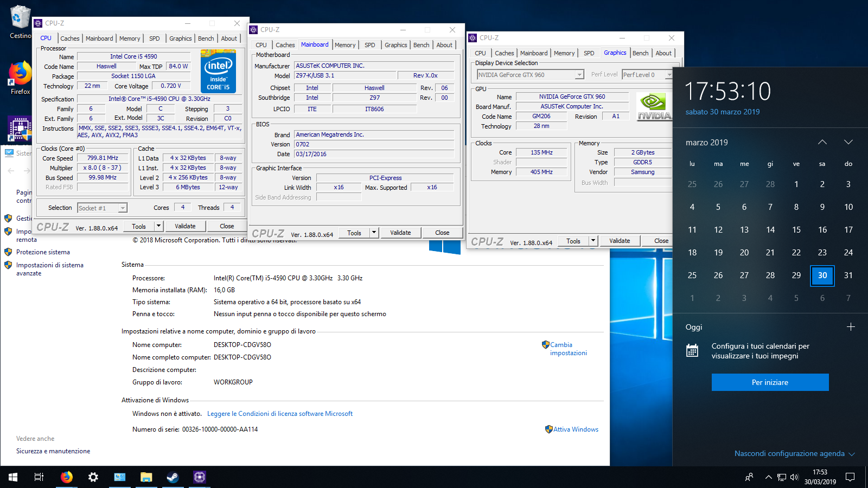Image resolution: width=868 pixels, height=488 pixels.
Task: Switch to Firefox on the taskbar
Action: 67,477
